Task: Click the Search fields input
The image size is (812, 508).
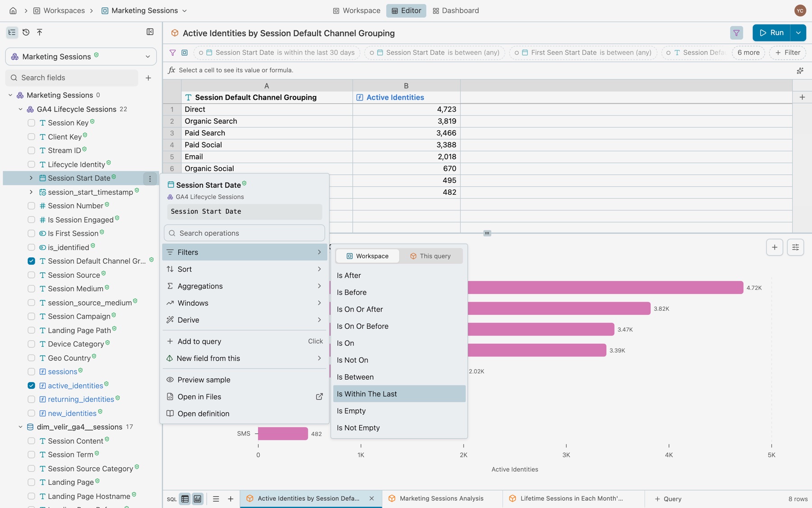Action: pos(72,78)
